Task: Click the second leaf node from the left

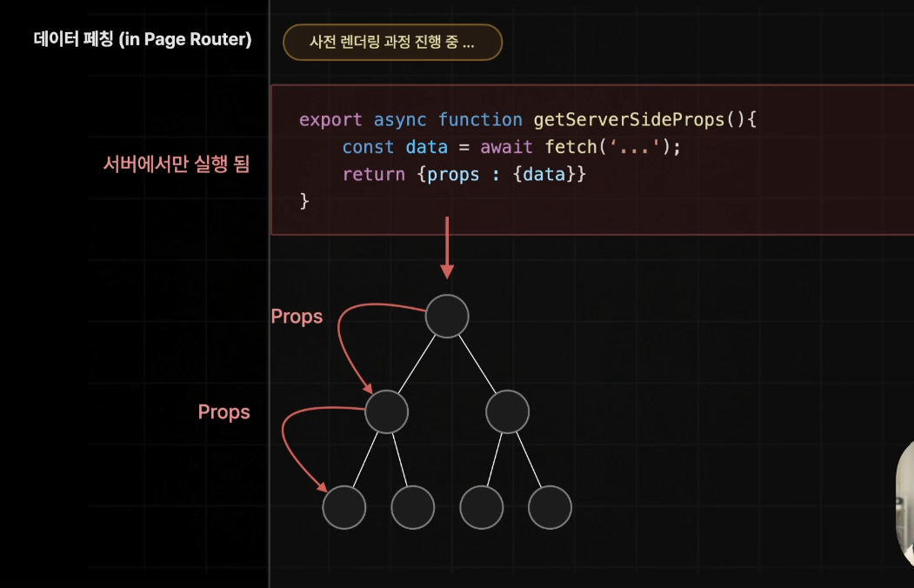Action: [413, 508]
